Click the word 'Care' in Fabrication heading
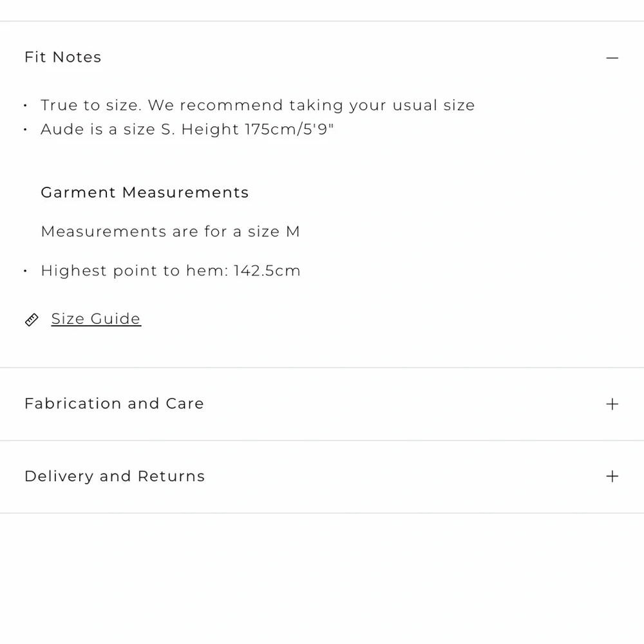644x644 pixels. point(185,404)
